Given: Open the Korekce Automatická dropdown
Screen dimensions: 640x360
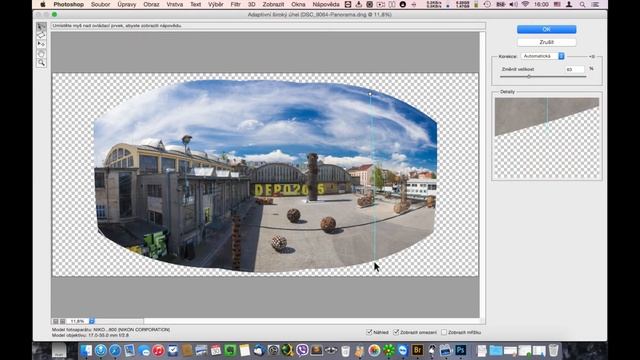Looking at the screenshot, I should pos(542,56).
